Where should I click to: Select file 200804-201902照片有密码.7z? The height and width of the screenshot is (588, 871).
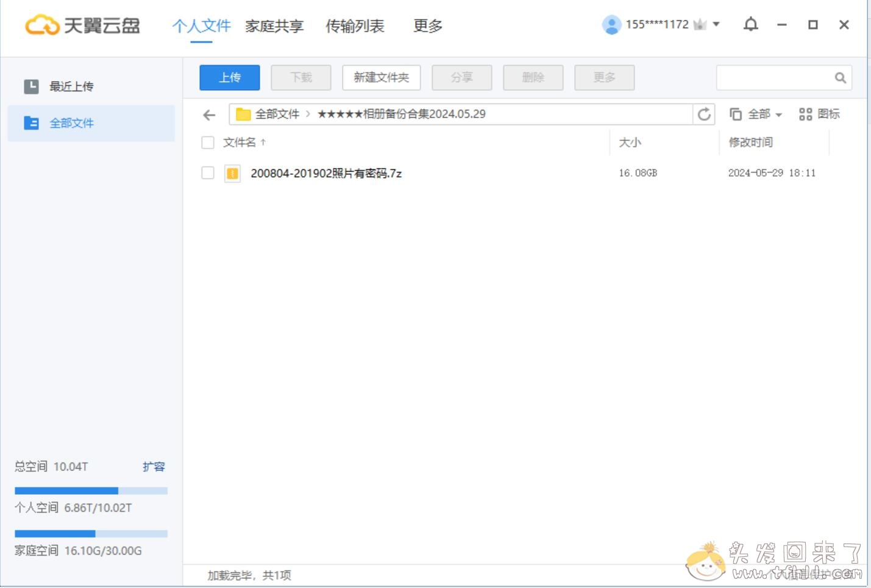[x=326, y=174]
